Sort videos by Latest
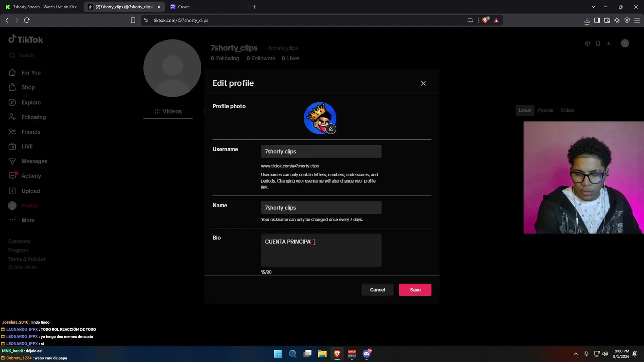 [x=525, y=110]
